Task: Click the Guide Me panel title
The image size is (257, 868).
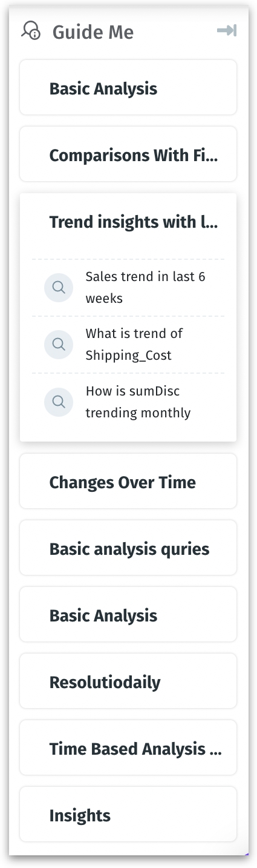Action: [x=93, y=31]
